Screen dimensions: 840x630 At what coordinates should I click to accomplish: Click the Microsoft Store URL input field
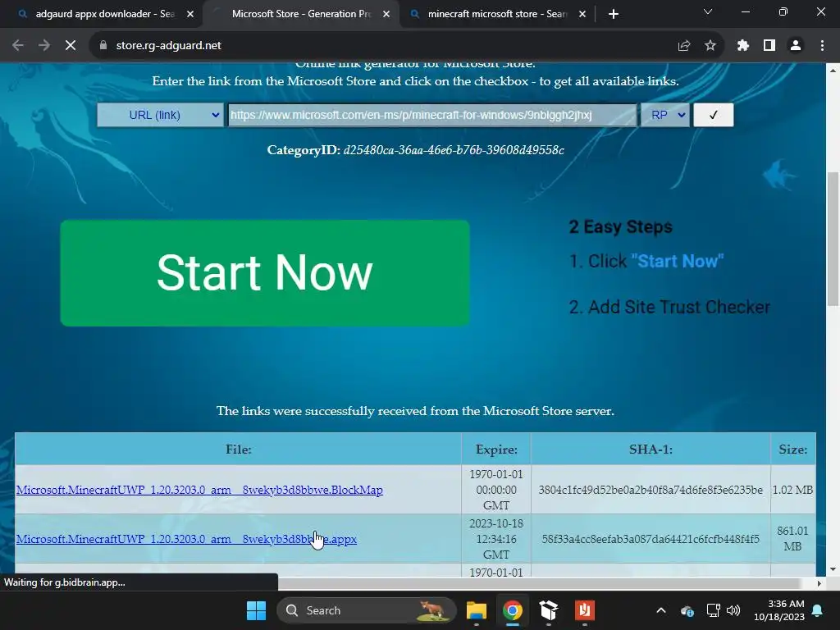click(432, 115)
